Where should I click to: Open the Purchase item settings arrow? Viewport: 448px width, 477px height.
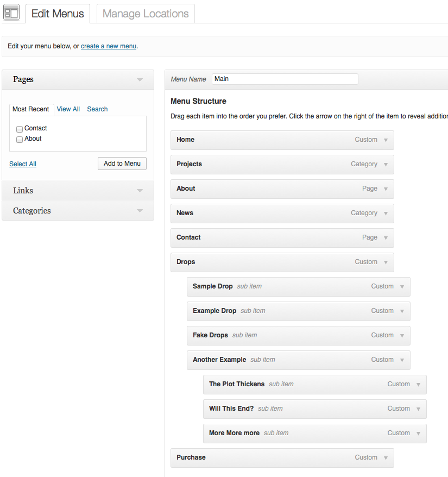click(386, 457)
